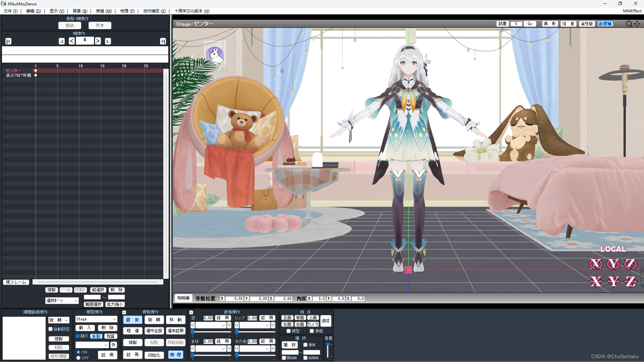This screenshot has width=644, height=362.
Task: Click the 正面 front view button
Action: tap(287, 318)
